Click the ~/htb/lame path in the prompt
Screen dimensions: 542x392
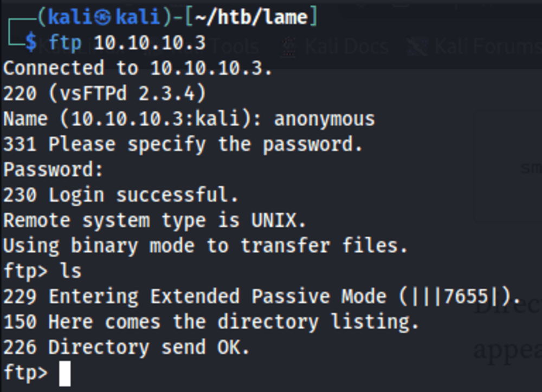pyautogui.click(x=251, y=17)
